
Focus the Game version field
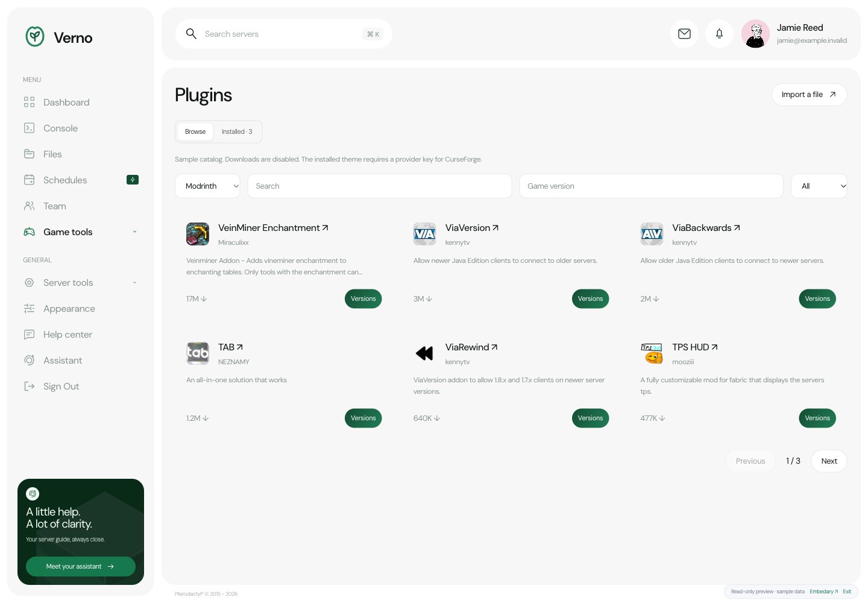pyautogui.click(x=652, y=186)
